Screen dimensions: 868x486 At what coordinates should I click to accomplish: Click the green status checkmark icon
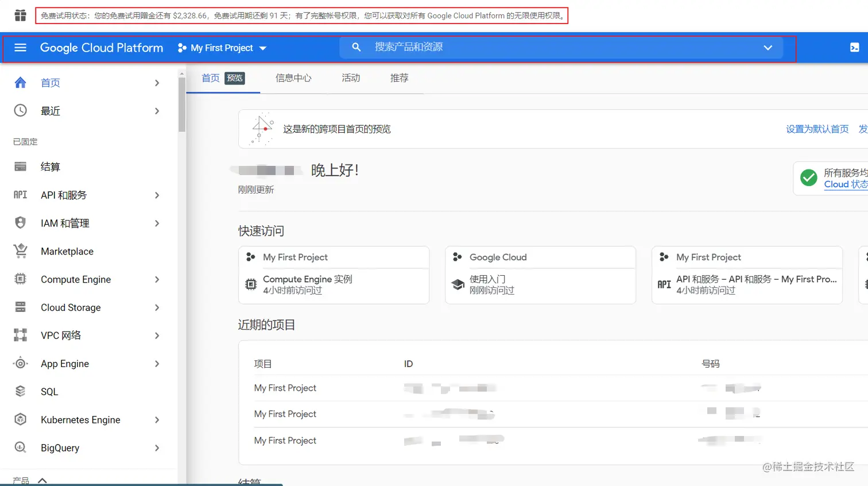click(x=808, y=178)
